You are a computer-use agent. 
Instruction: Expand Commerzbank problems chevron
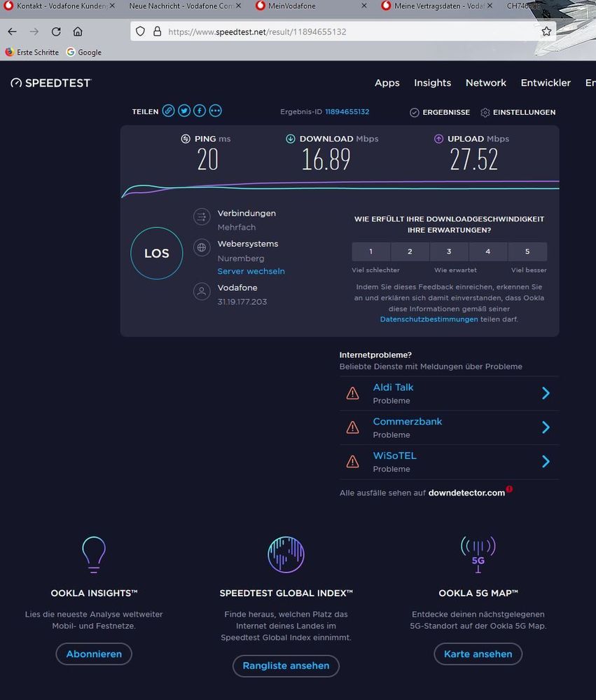[546, 427]
